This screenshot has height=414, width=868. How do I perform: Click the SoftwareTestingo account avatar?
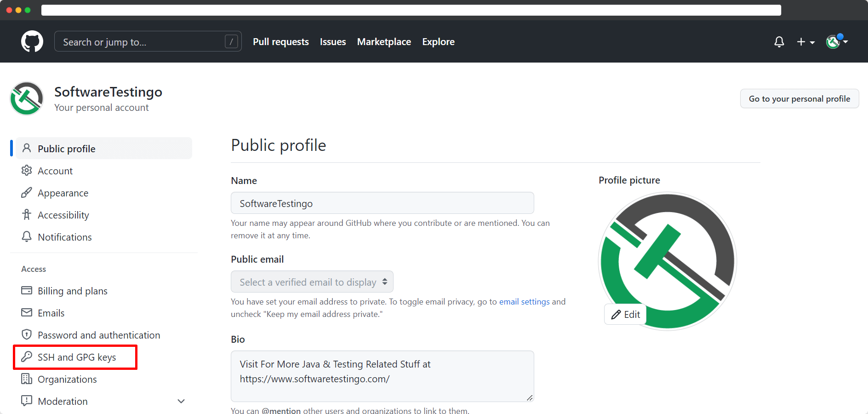click(x=27, y=98)
